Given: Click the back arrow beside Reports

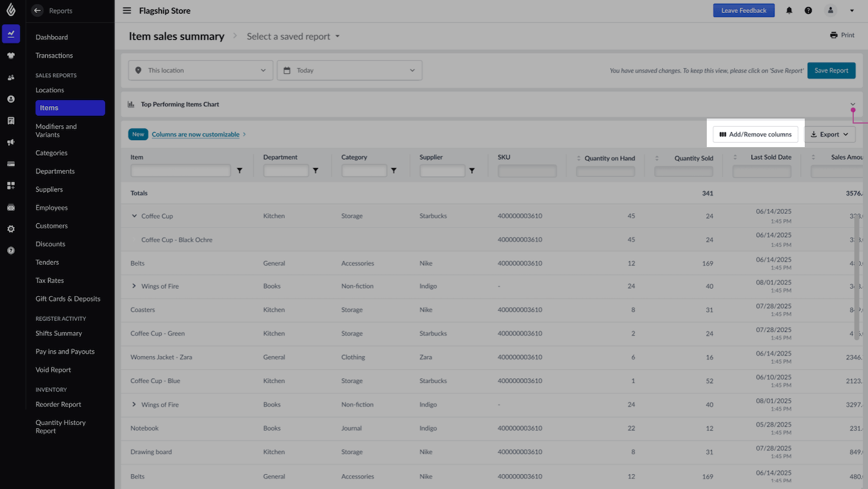Looking at the screenshot, I should pos(37,11).
